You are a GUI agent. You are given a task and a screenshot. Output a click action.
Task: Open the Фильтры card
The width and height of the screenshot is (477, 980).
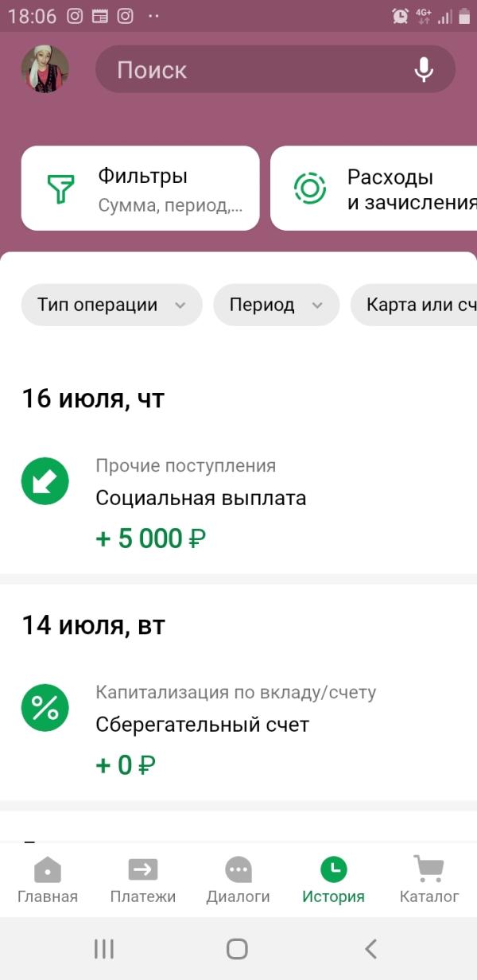point(141,189)
